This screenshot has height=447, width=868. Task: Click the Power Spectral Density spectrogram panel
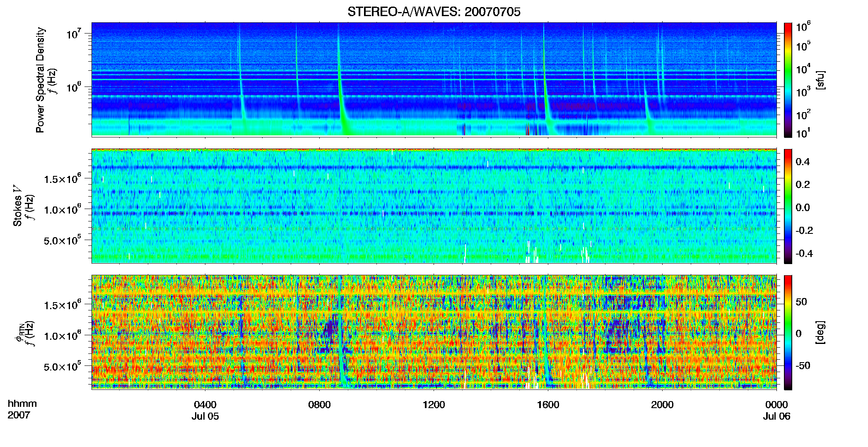[x=434, y=79]
